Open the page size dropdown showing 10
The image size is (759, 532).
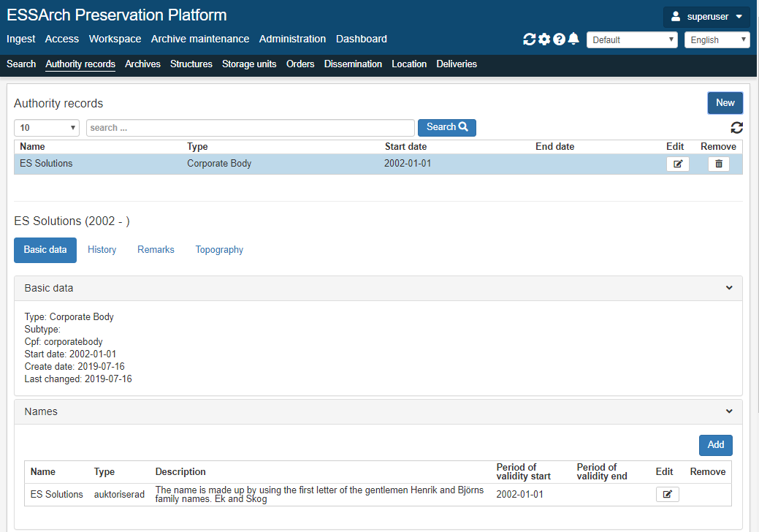tap(47, 128)
